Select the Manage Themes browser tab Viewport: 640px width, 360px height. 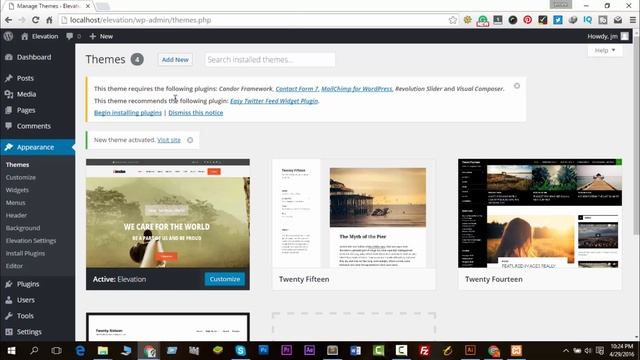(50, 6)
